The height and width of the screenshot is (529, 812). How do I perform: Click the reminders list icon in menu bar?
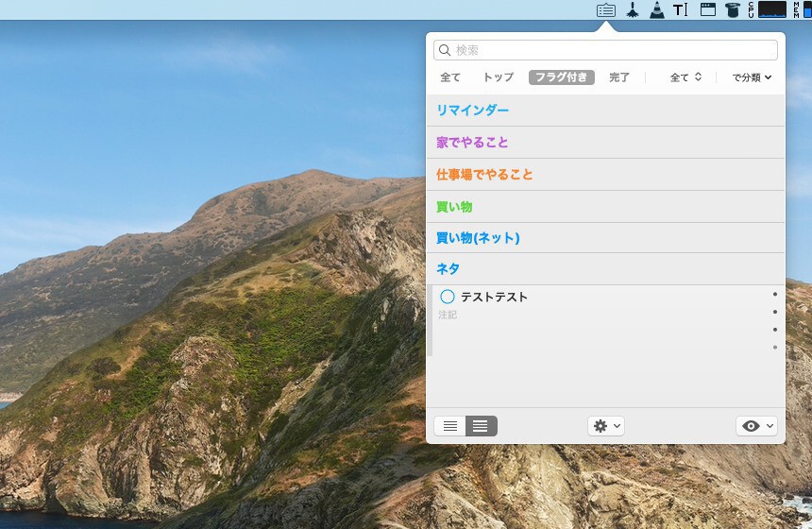point(606,10)
